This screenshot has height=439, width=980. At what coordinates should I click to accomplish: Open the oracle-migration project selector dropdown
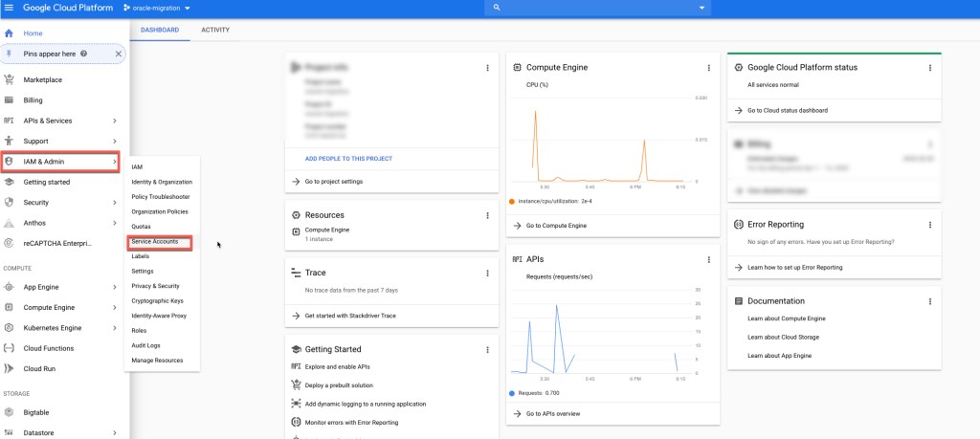click(157, 9)
